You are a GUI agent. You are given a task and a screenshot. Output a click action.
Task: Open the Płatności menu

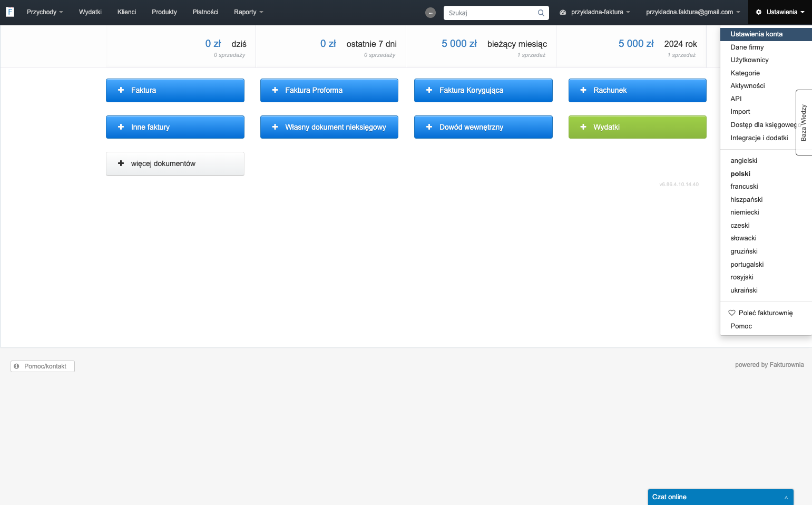tap(206, 12)
